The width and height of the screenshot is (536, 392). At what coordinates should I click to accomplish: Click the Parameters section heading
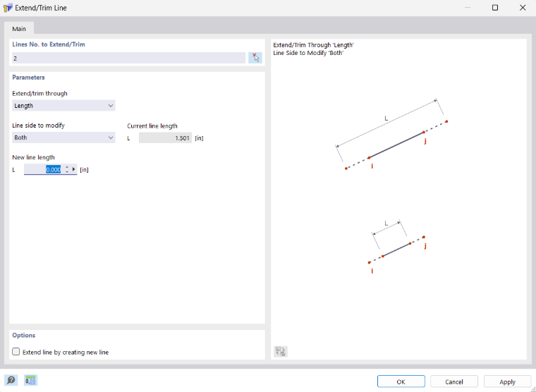[x=28, y=78]
